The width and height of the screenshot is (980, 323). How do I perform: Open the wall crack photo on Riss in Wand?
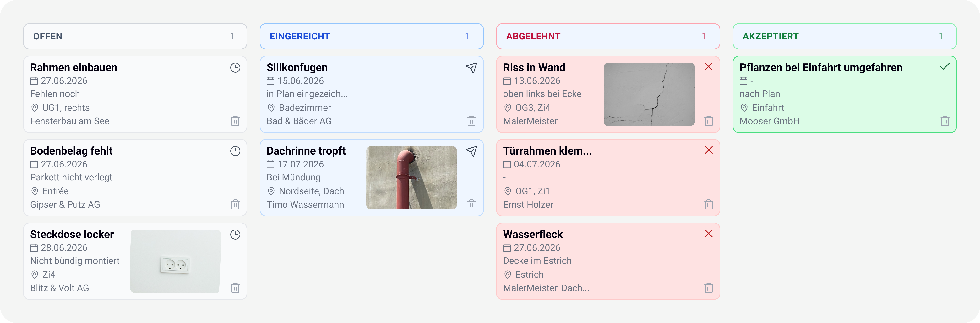coord(649,94)
